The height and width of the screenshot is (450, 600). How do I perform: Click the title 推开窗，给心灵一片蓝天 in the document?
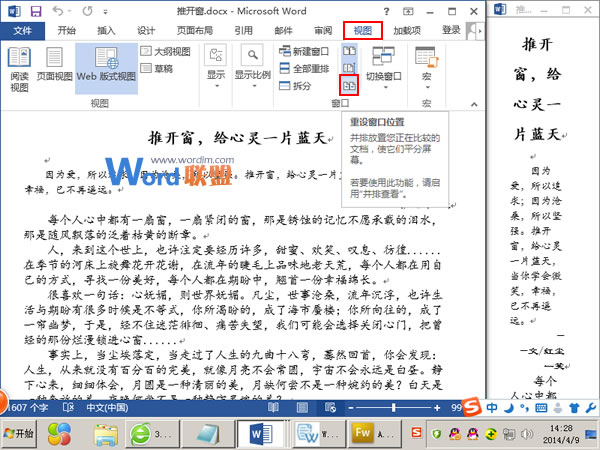coord(237,138)
